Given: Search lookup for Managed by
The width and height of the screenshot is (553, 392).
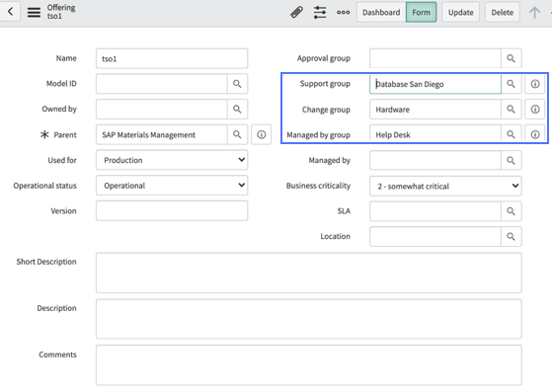Looking at the screenshot, I should point(512,160).
